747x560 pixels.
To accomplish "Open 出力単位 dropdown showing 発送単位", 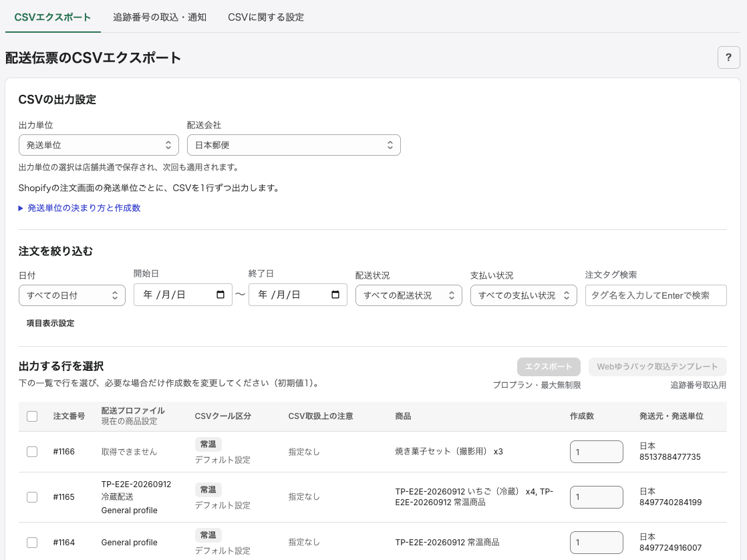I will click(99, 145).
